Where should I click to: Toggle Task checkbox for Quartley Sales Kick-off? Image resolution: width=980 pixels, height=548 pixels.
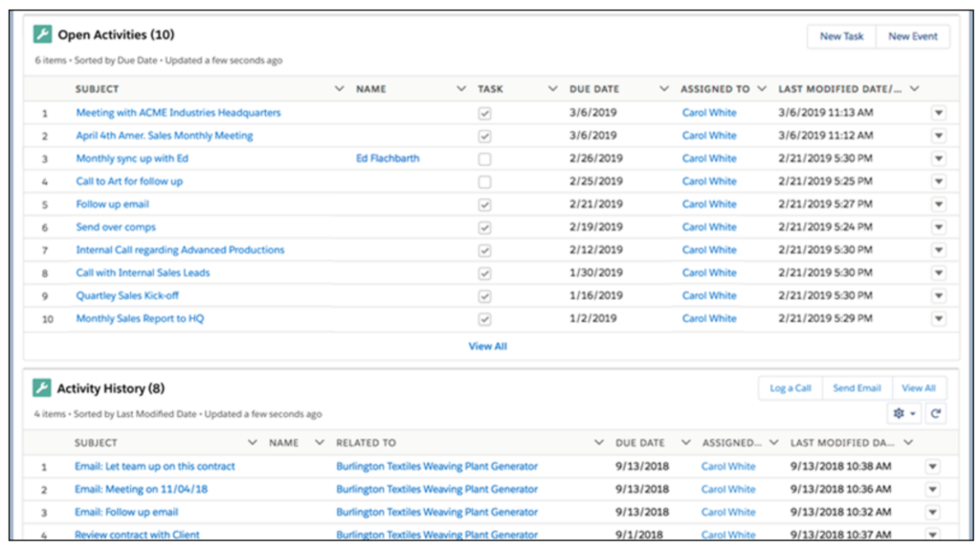[x=484, y=296]
